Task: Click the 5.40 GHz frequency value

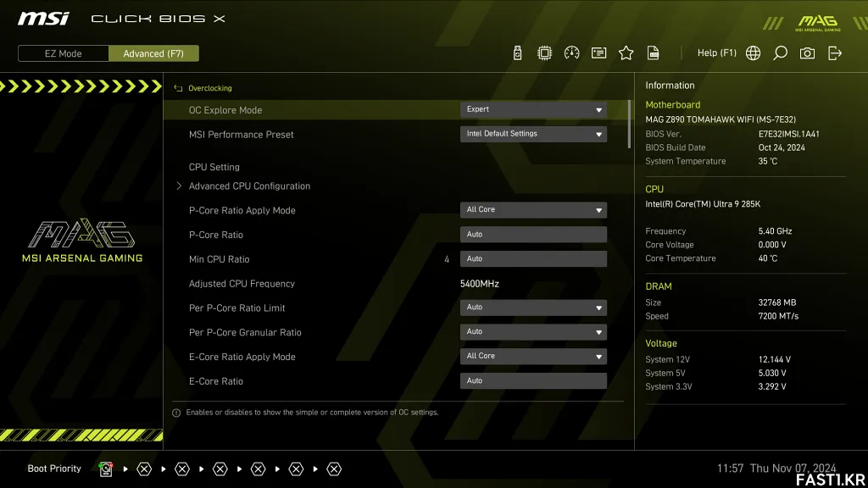Action: [x=775, y=231]
